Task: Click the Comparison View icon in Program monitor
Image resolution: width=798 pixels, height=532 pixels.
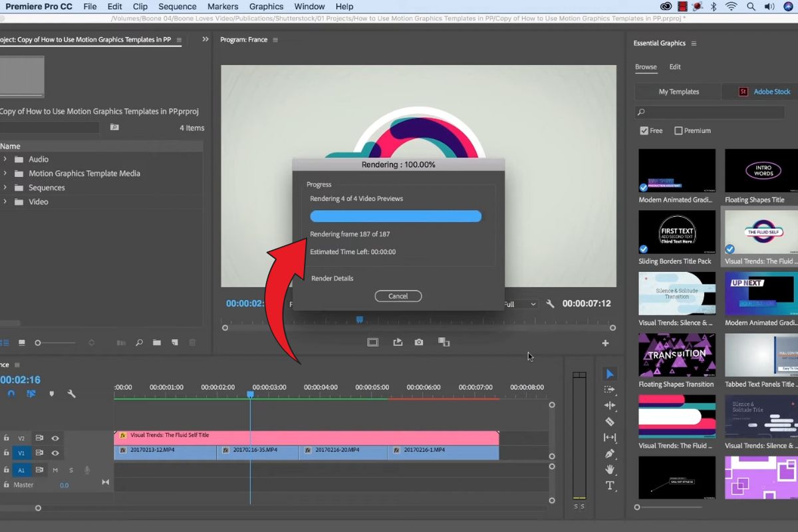Action: pyautogui.click(x=444, y=342)
